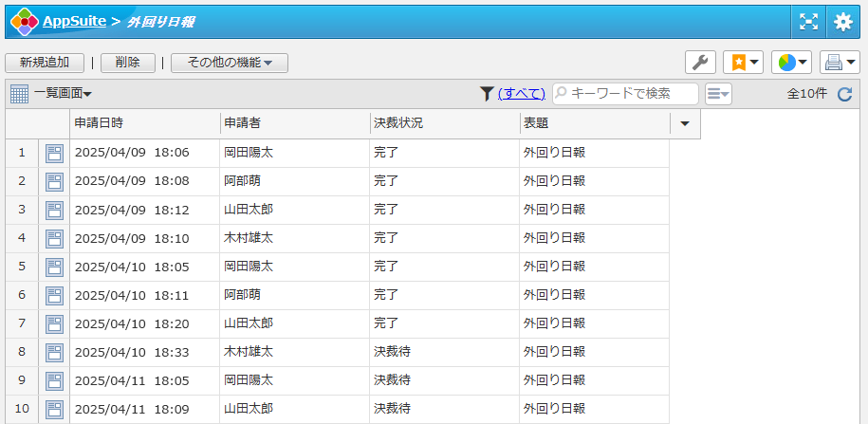The width and height of the screenshot is (868, 424).
Task: Click the wrench settings tool icon
Action: (x=700, y=63)
